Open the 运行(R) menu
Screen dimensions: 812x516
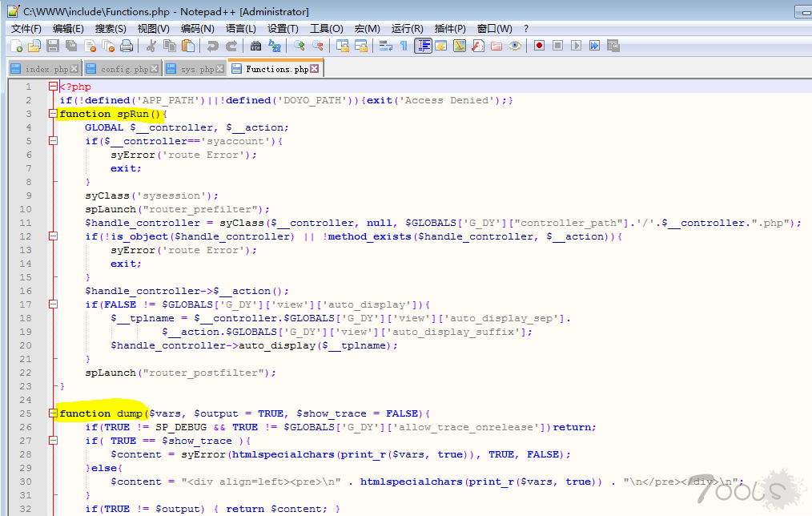coord(407,29)
